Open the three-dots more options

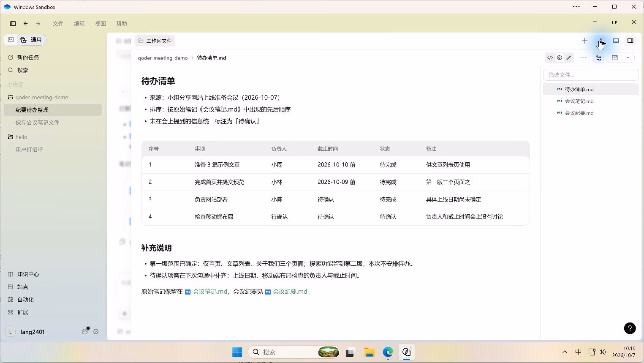coord(583,57)
